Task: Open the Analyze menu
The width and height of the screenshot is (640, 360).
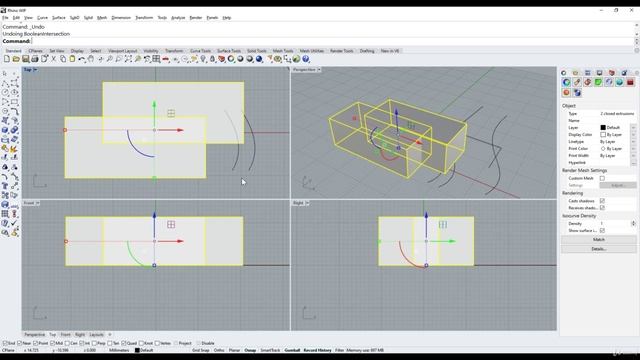Action: click(178, 18)
